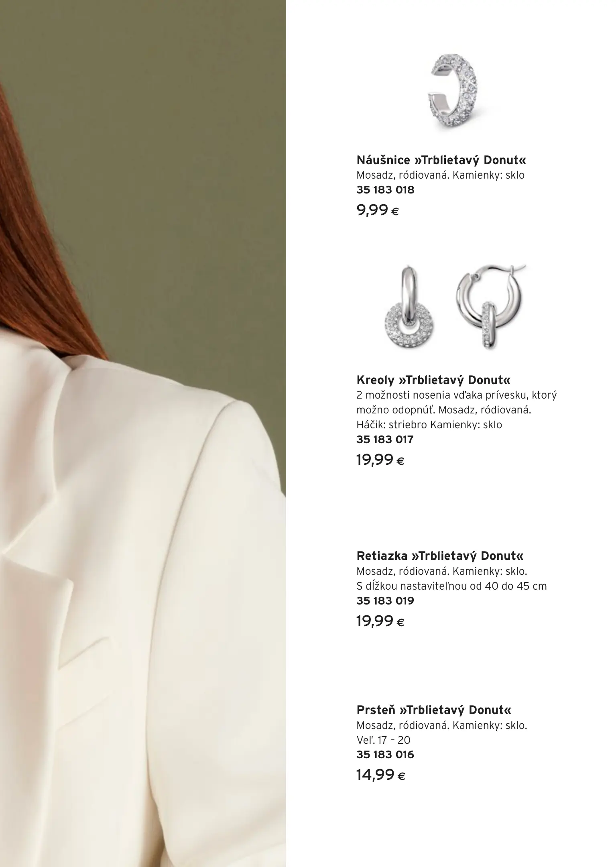Click the Kreoly wearing options description text

coord(457,410)
